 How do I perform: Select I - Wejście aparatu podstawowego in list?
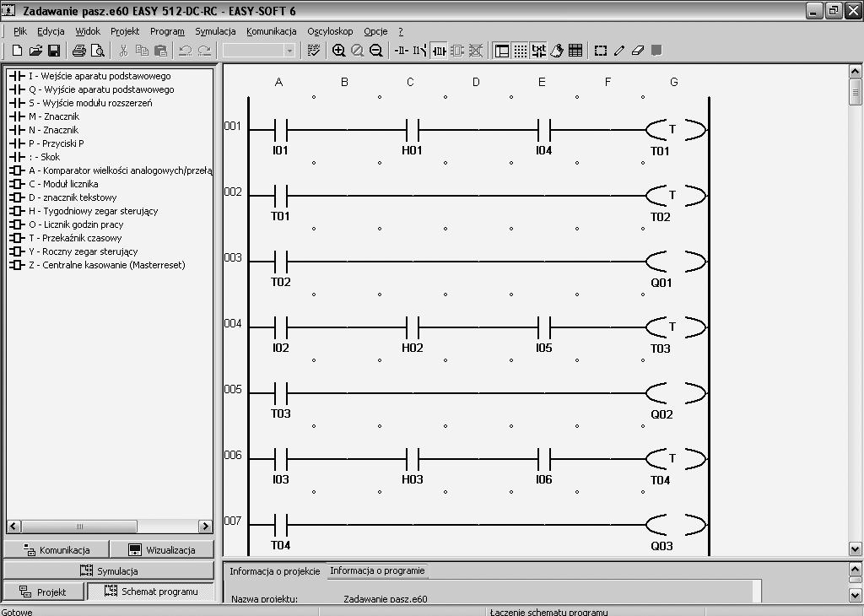89,76
